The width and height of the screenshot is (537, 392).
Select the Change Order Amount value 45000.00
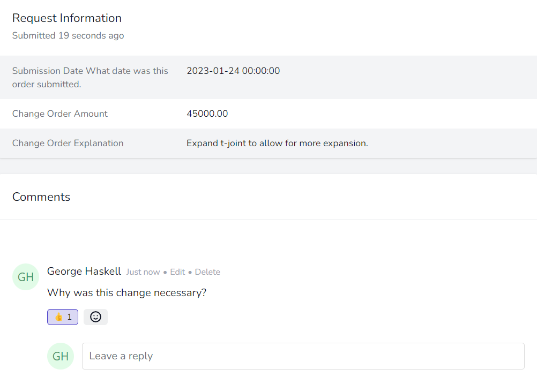pos(206,114)
